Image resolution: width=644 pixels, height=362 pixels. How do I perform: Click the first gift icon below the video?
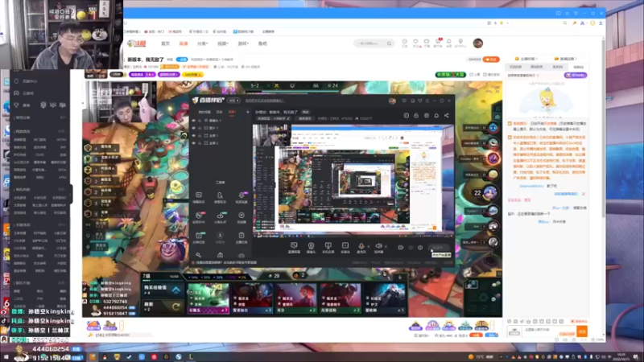[93, 326]
